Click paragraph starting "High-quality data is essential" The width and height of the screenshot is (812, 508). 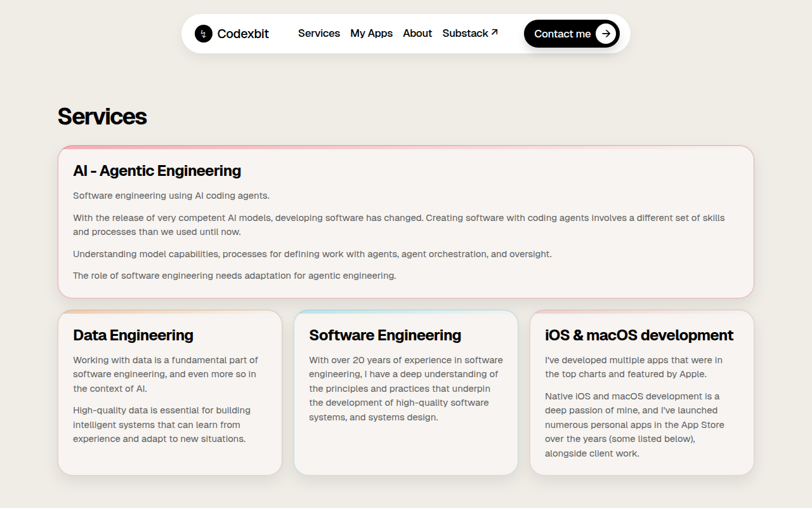(x=162, y=425)
